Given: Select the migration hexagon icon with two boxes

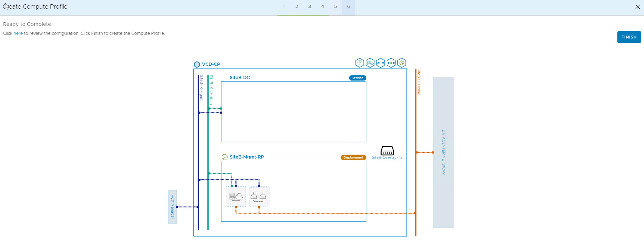Looking at the screenshot, I should point(380,63).
